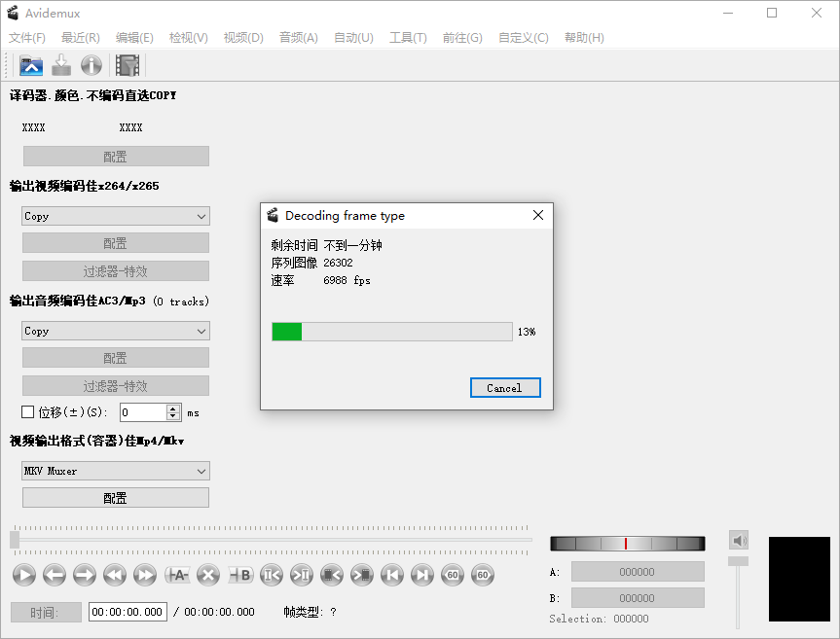Click the delete selection X icon
840x639 pixels.
207,575
